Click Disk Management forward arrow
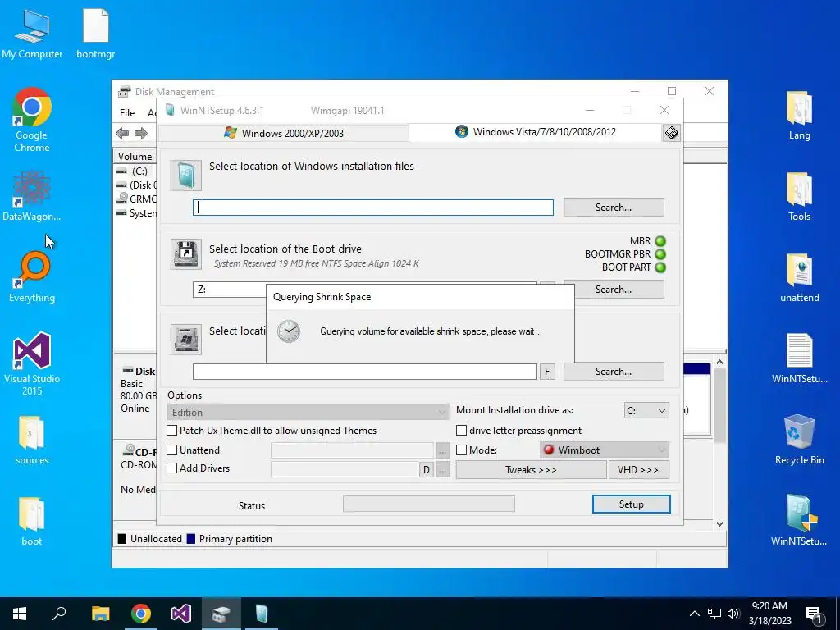 (x=141, y=133)
